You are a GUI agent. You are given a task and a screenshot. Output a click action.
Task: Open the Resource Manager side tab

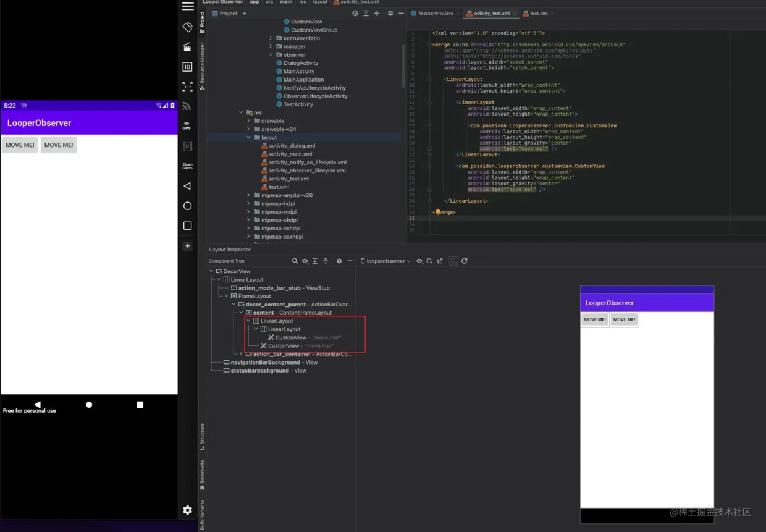(x=202, y=67)
